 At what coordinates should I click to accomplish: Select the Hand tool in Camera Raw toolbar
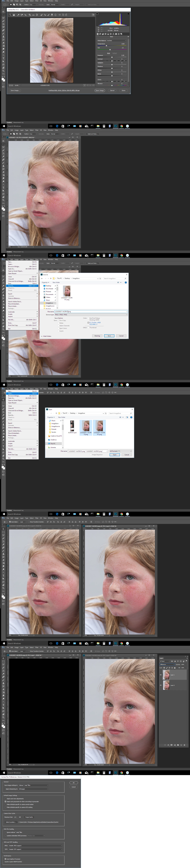(x=14, y=15)
